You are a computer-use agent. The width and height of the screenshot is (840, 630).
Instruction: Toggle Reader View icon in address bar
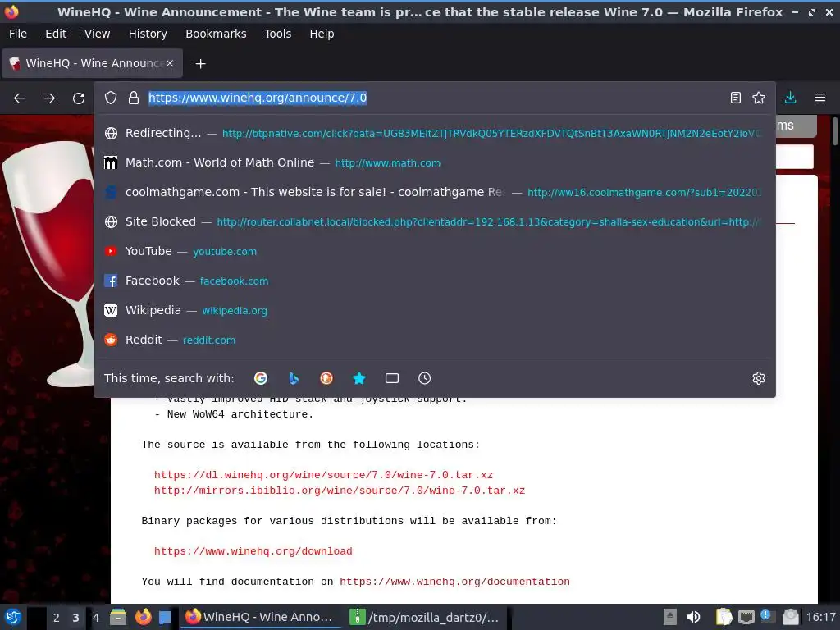point(736,98)
